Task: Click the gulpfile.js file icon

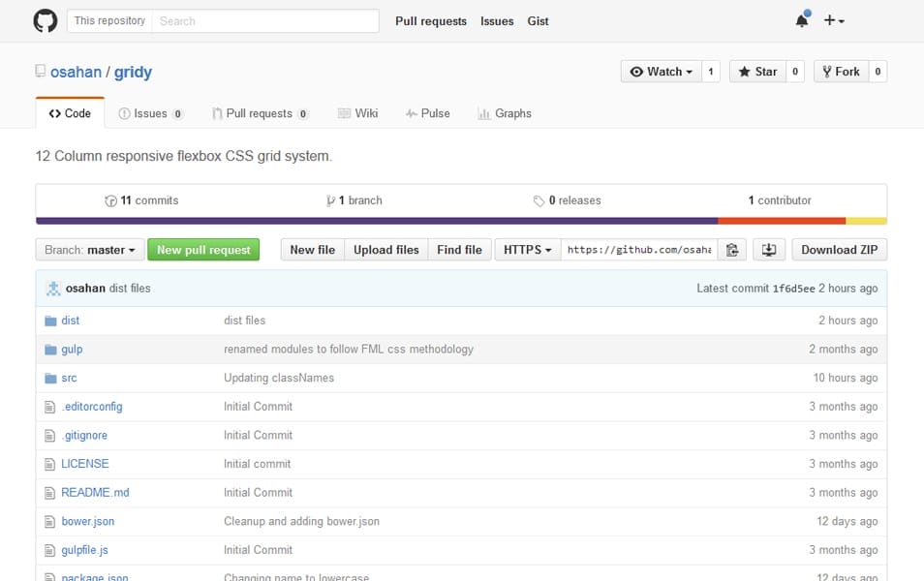Action: point(50,550)
